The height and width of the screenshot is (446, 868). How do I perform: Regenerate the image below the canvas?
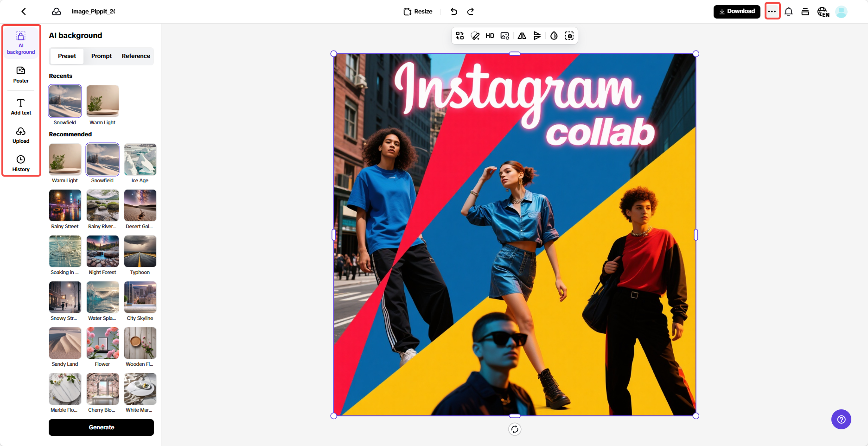click(x=514, y=429)
